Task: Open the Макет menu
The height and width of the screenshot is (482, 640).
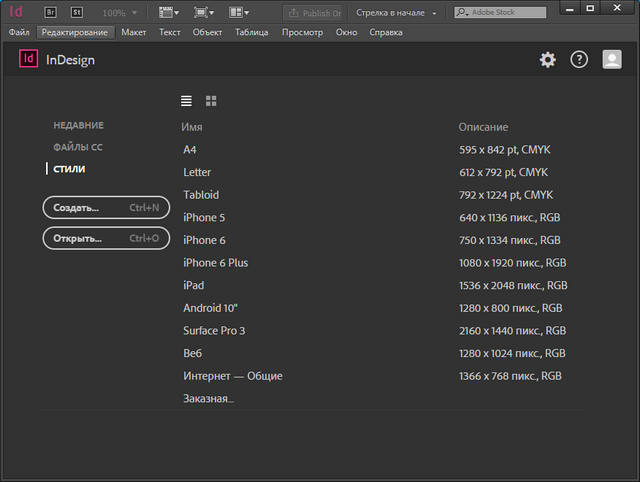Action: [134, 32]
